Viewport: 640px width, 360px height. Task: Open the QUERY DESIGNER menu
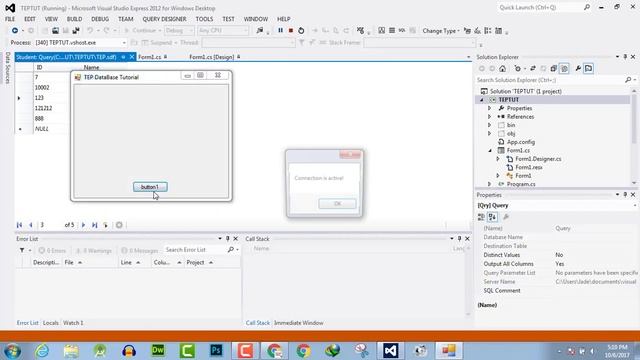[x=164, y=19]
